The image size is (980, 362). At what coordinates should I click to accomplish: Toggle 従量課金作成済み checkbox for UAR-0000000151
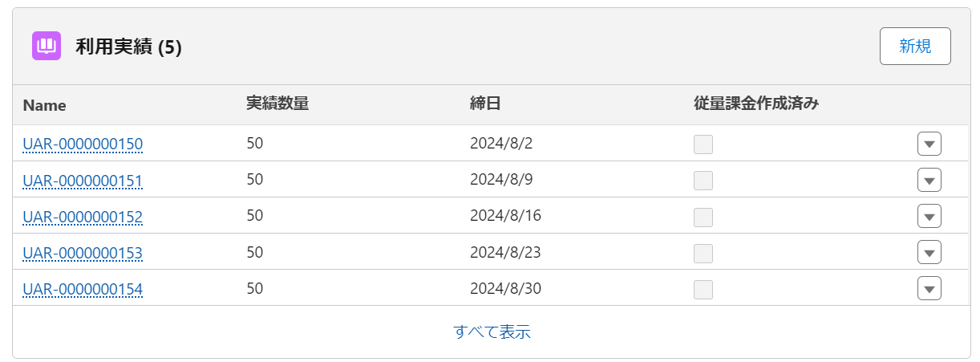pyautogui.click(x=703, y=181)
